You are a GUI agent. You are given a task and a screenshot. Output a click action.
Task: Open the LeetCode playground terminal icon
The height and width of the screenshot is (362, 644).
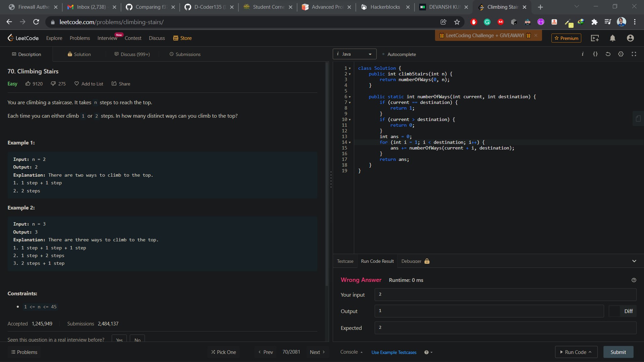point(595,38)
